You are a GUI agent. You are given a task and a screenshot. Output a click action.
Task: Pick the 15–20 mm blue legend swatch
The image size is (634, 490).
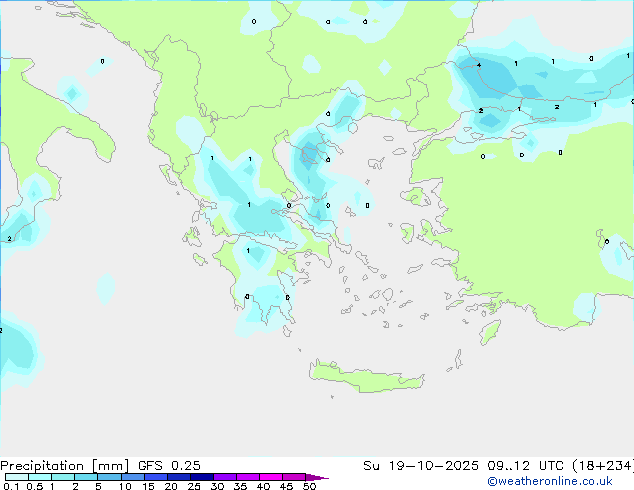pyautogui.click(x=156, y=477)
